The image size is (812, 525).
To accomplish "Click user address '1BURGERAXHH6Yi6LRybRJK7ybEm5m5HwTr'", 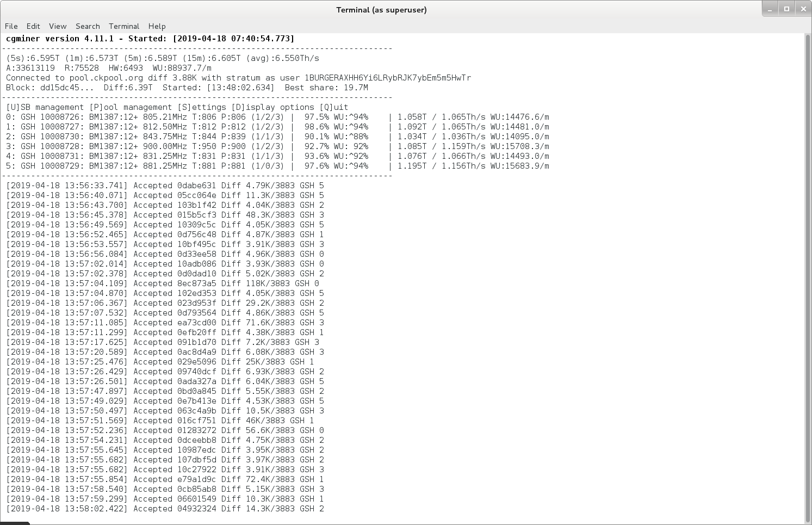I will tap(388, 78).
